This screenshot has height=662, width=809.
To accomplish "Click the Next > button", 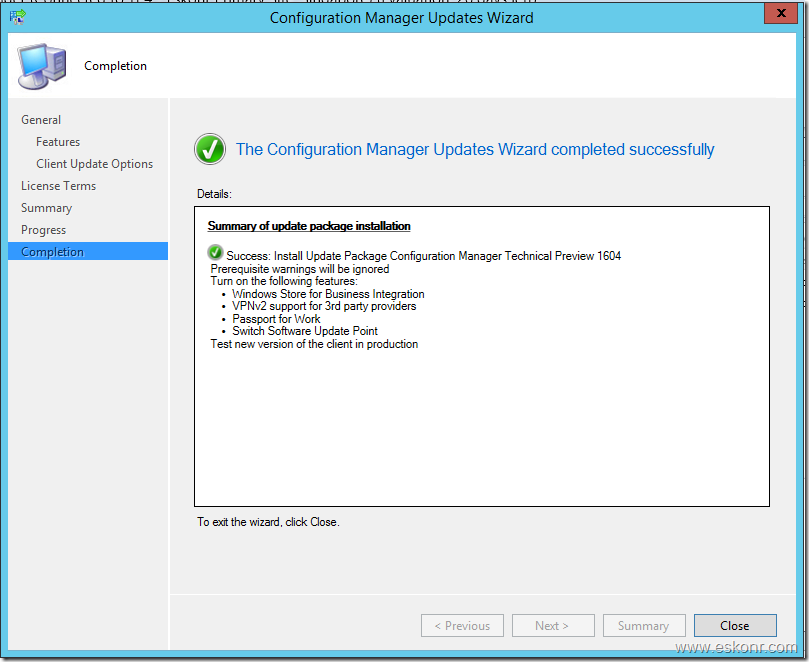I will pos(552,626).
